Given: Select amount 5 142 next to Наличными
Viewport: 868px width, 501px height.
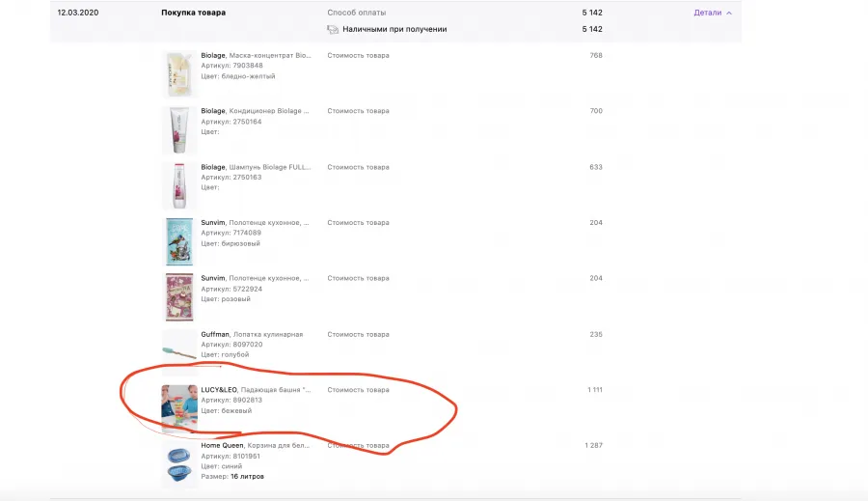Looking at the screenshot, I should click(592, 29).
